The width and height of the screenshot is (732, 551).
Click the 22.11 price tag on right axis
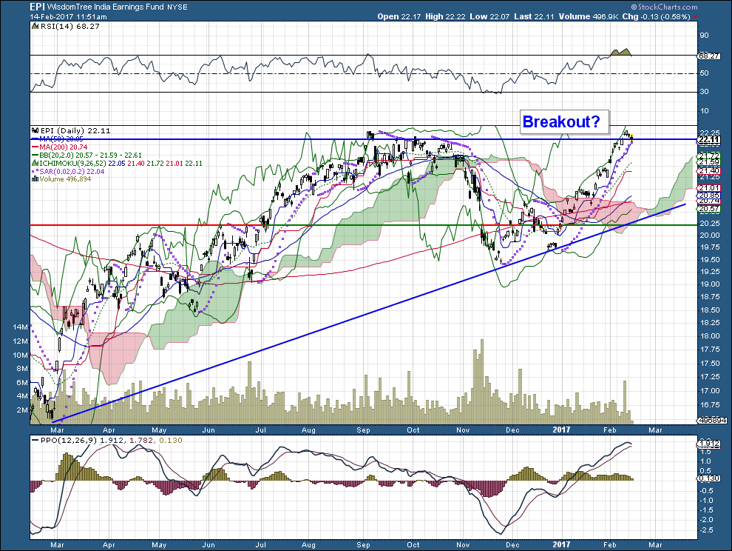pos(709,139)
